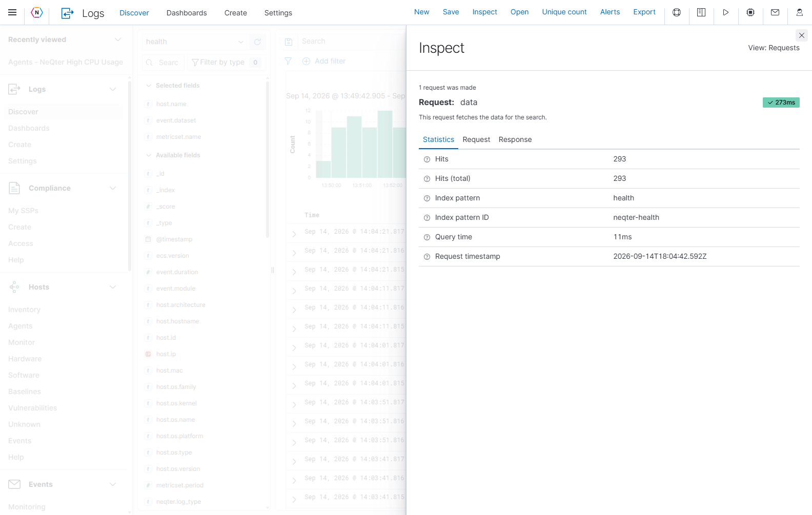
Task: Click Export in the top menu
Action: (644, 12)
